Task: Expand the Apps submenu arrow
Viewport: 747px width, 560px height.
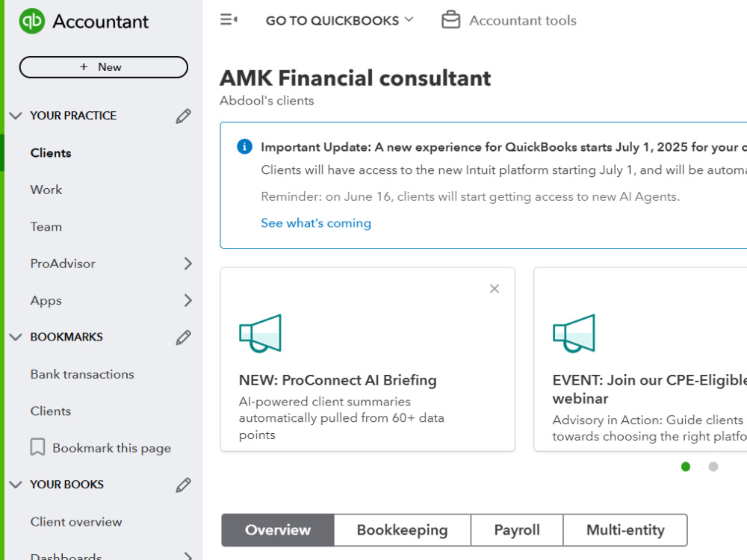Action: [x=188, y=300]
